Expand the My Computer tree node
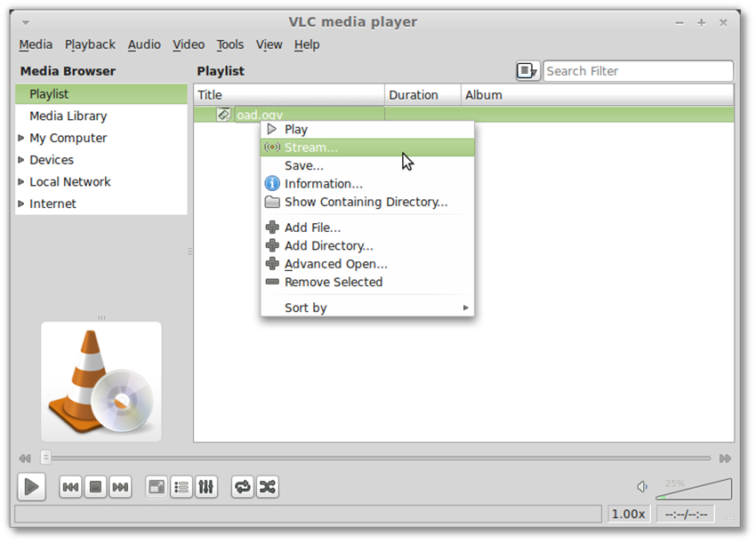This screenshot has height=543, width=756. click(20, 138)
